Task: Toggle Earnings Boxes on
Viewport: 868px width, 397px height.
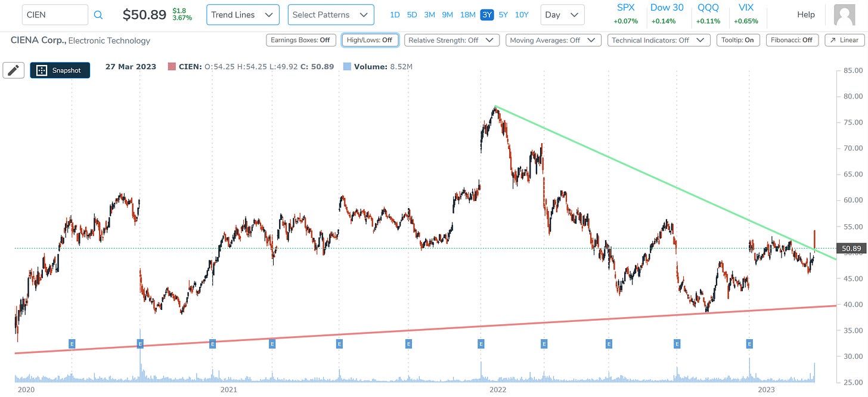Action: click(x=300, y=40)
